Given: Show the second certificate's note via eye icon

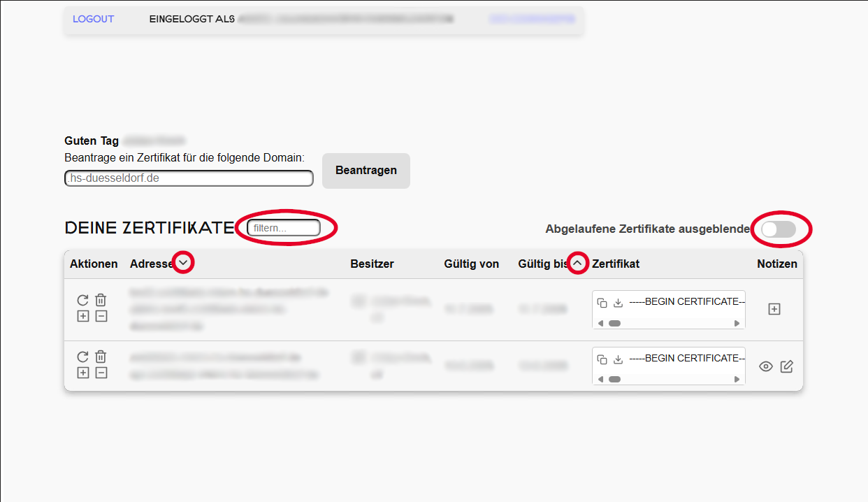Looking at the screenshot, I should (766, 366).
